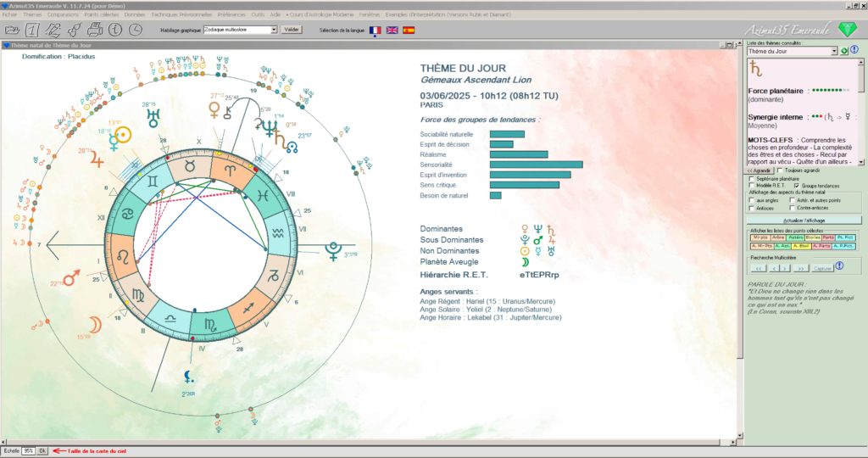The image size is (868, 458).
Task: Click the Scorpio sign in the zodiac wheel
Action: coord(211,325)
